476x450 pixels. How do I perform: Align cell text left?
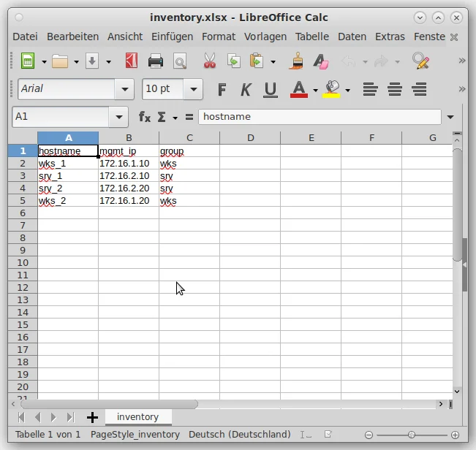coord(371,89)
